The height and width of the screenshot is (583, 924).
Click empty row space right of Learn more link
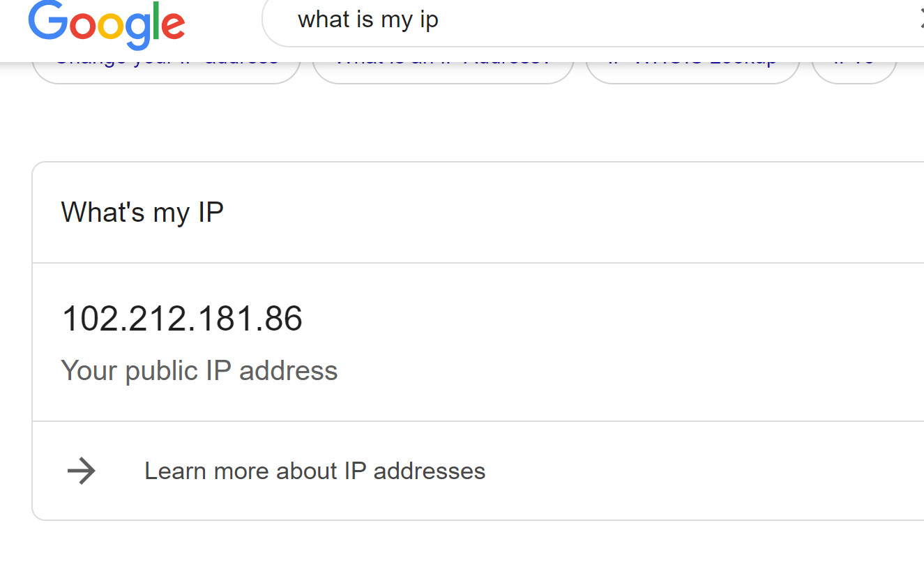tap(697, 471)
